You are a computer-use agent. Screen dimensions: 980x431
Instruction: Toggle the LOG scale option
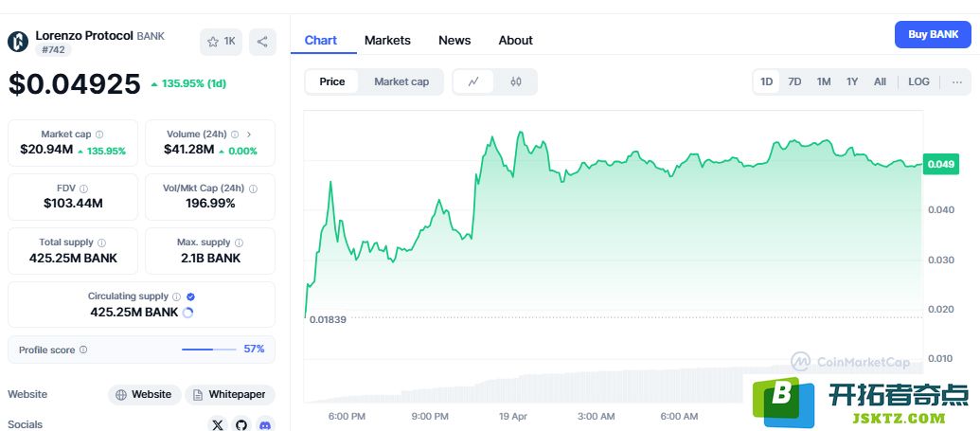(x=918, y=82)
